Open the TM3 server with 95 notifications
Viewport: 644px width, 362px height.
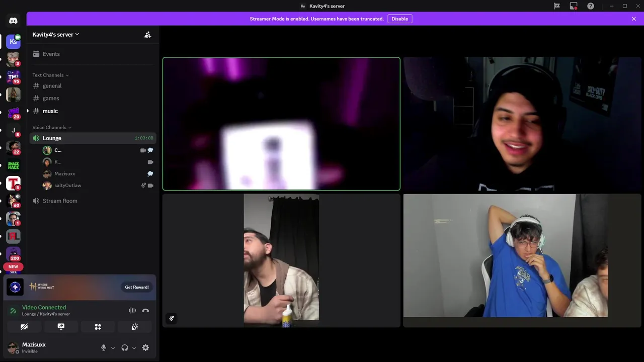coord(13,77)
